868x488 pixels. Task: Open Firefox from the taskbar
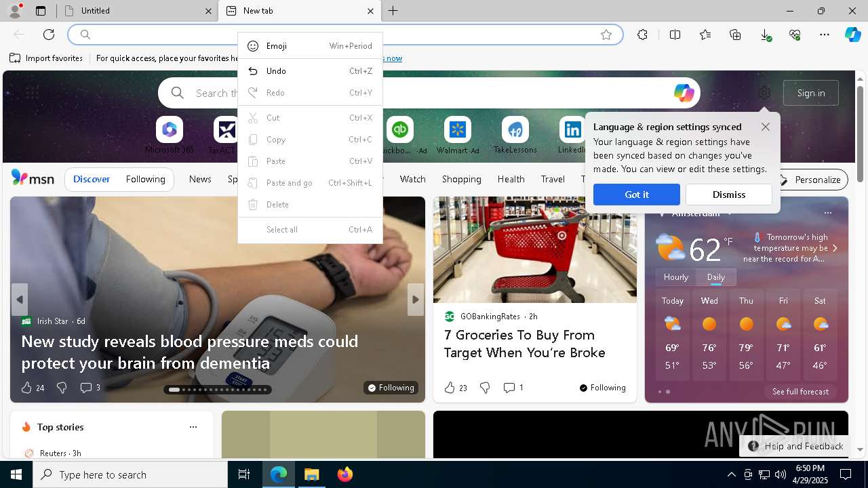[345, 474]
